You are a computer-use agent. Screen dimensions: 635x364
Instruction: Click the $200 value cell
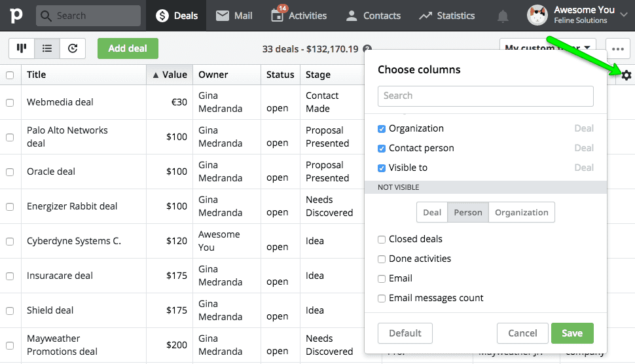pyautogui.click(x=177, y=345)
